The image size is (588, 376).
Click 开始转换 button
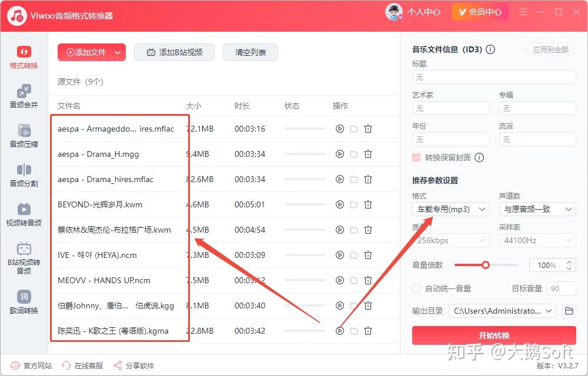pyautogui.click(x=494, y=335)
